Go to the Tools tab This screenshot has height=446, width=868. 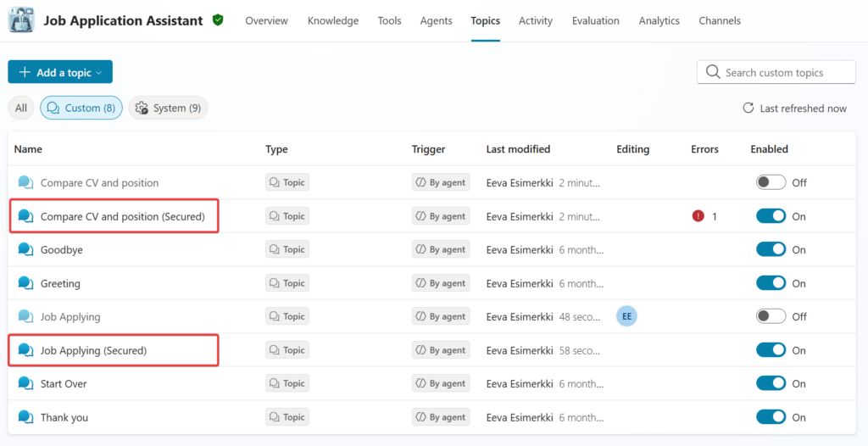tap(390, 21)
